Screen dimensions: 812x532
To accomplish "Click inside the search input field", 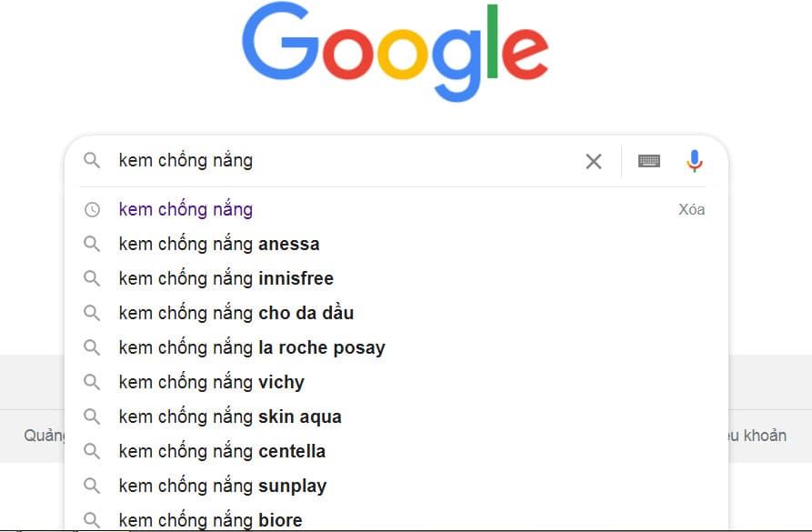I will 318,161.
